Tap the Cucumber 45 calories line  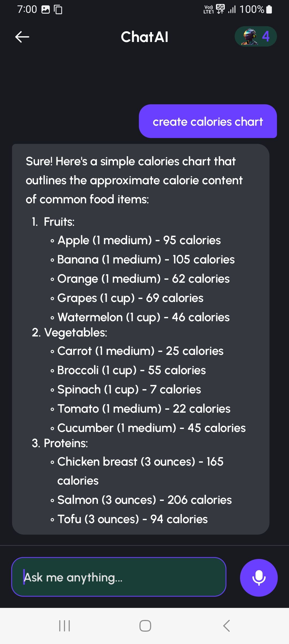(x=151, y=428)
